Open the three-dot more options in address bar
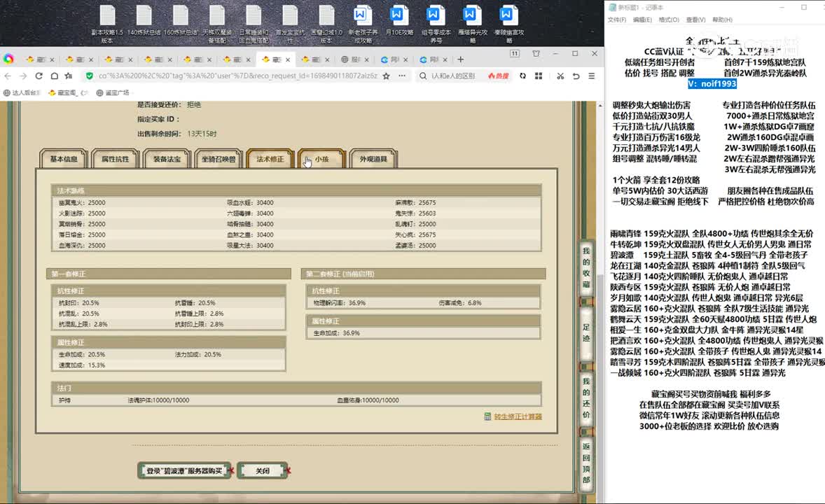 pyautogui.click(x=402, y=76)
